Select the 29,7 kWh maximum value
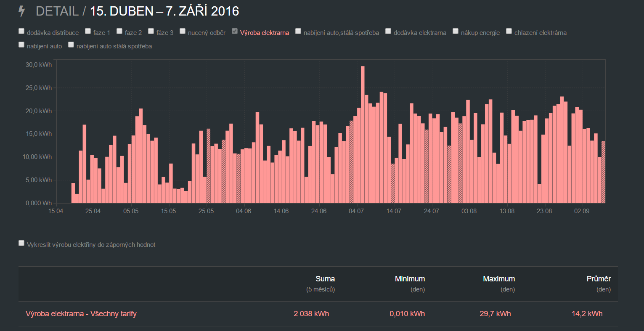 pyautogui.click(x=496, y=314)
